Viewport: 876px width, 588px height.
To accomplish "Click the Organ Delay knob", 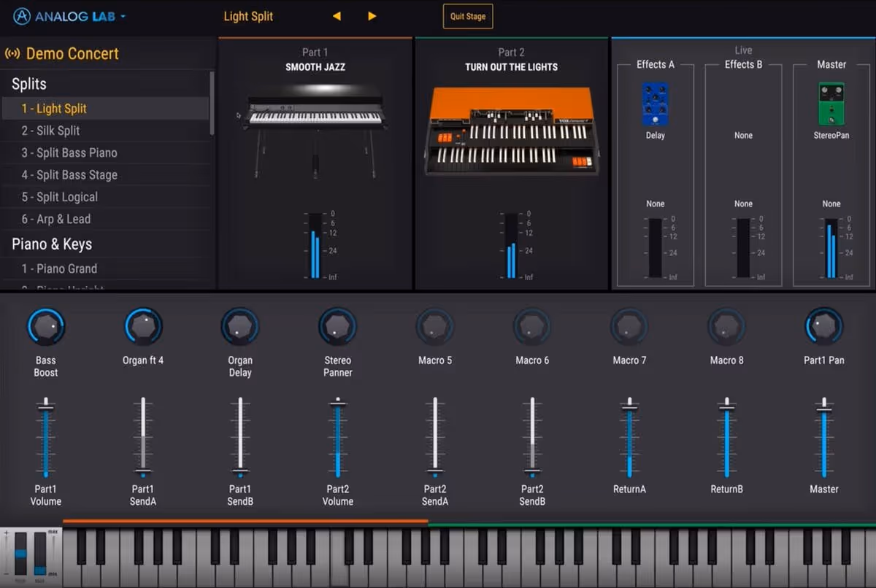I will 240,327.
